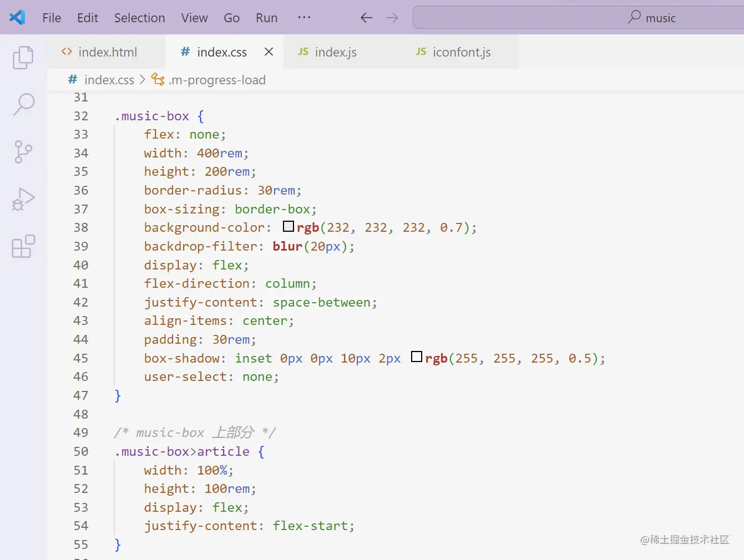Screen dimensions: 744x560
Task: Open the Selection menu
Action: (140, 18)
